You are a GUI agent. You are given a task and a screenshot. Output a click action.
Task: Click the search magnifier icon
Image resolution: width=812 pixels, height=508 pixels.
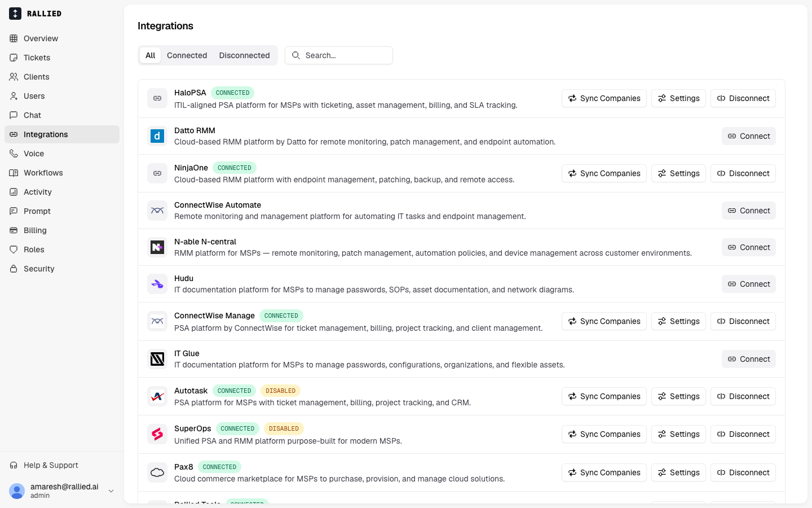point(296,55)
